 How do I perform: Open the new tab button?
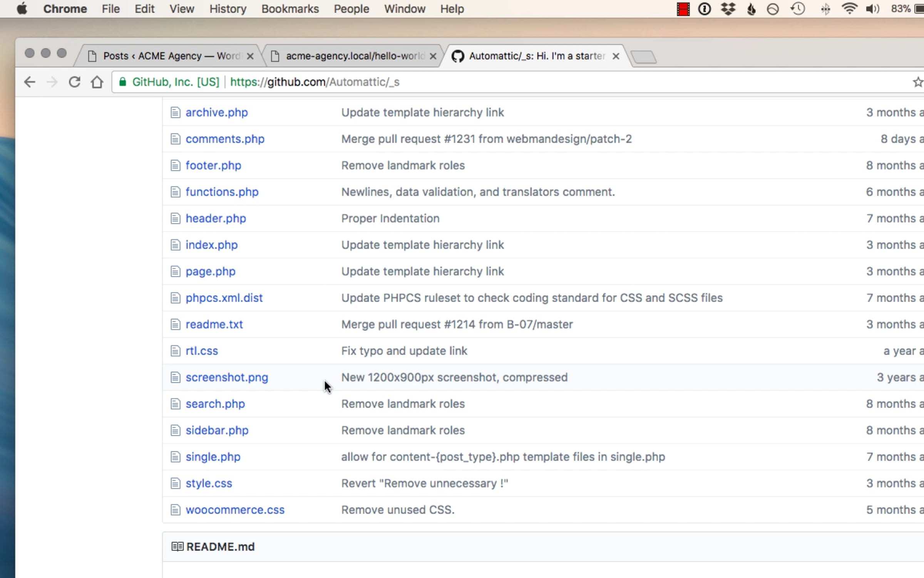(x=644, y=57)
